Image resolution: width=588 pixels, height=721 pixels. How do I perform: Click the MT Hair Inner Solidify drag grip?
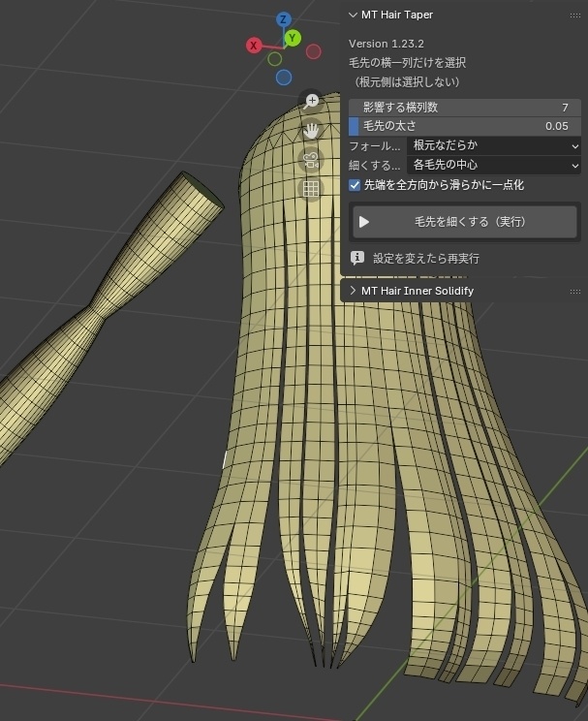click(x=575, y=292)
